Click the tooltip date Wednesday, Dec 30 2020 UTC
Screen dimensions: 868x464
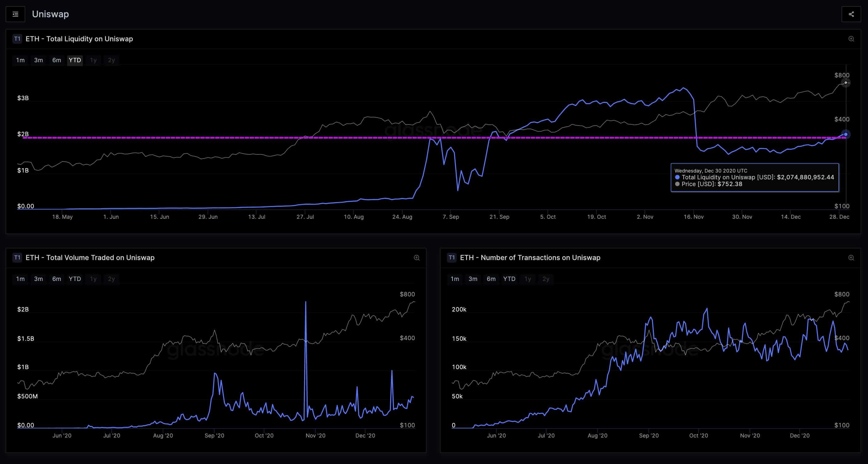(710, 171)
